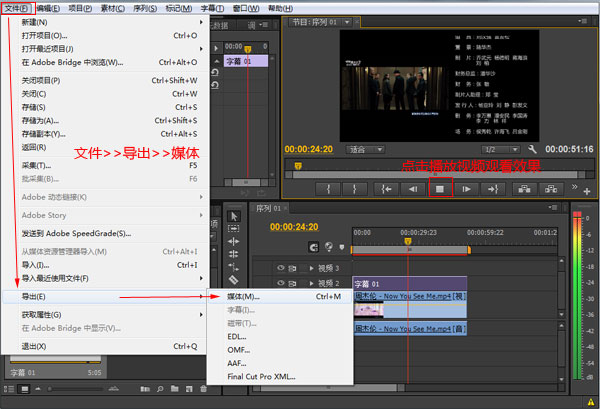Viewport: 600px width, 409px height.
Task: Open the button editor plus icon
Action: [x=587, y=191]
